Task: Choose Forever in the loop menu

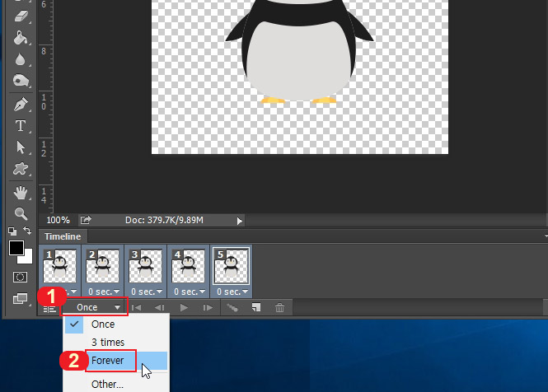Action: pyautogui.click(x=116, y=360)
